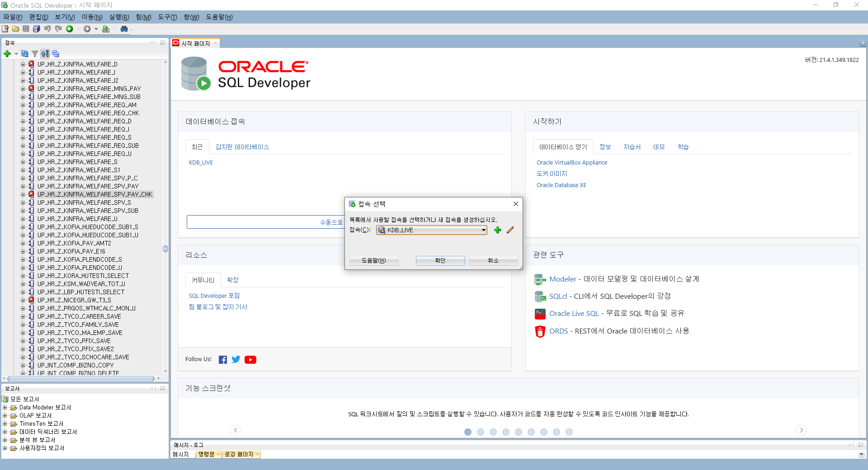Expand UP_HR_Z_KINFRA_WELFARE_SPV_PAY_CHK node
This screenshot has width=868, height=470.
coord(23,194)
